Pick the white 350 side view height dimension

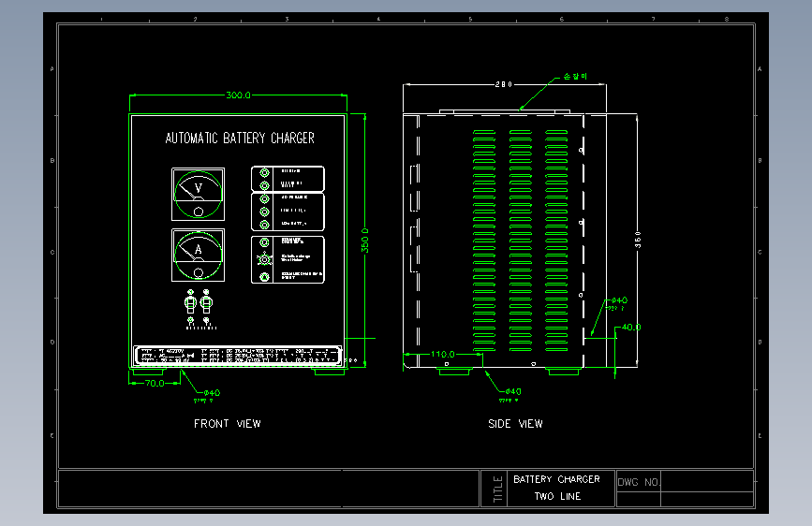(x=638, y=240)
